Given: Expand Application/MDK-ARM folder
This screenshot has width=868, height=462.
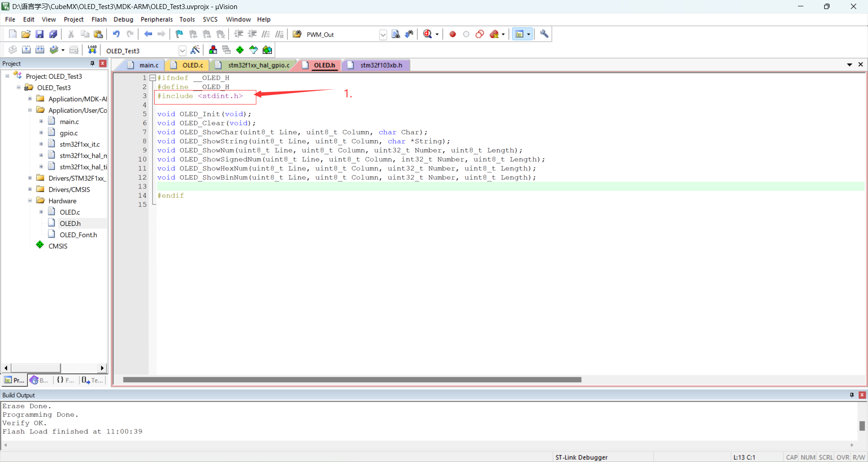Looking at the screenshot, I should point(30,99).
